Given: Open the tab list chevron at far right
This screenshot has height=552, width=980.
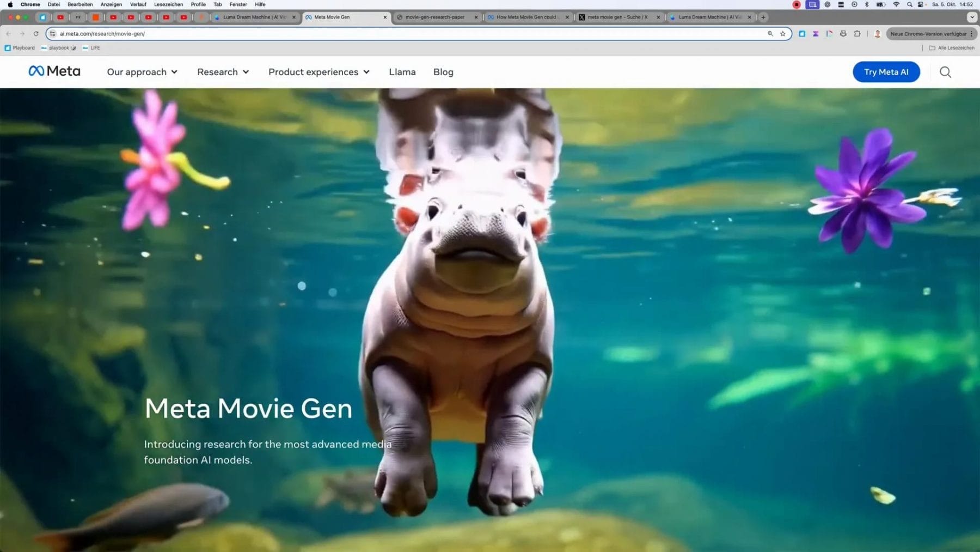Looking at the screenshot, I should tap(972, 17).
